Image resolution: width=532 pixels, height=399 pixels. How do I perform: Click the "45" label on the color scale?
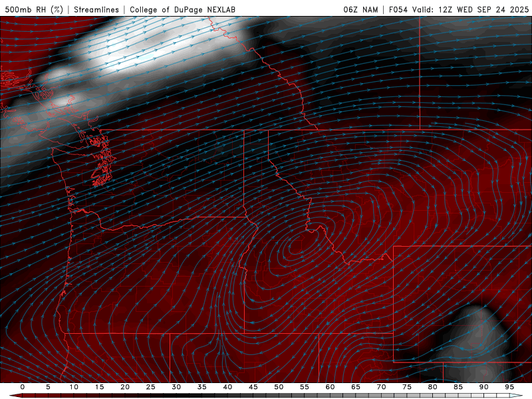(253, 387)
